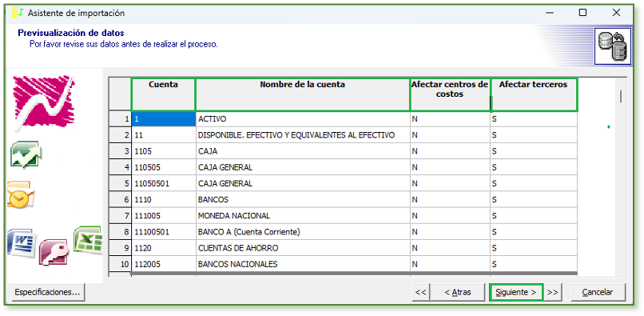
Task: Select Afectar terceros column header
Action: click(x=534, y=94)
